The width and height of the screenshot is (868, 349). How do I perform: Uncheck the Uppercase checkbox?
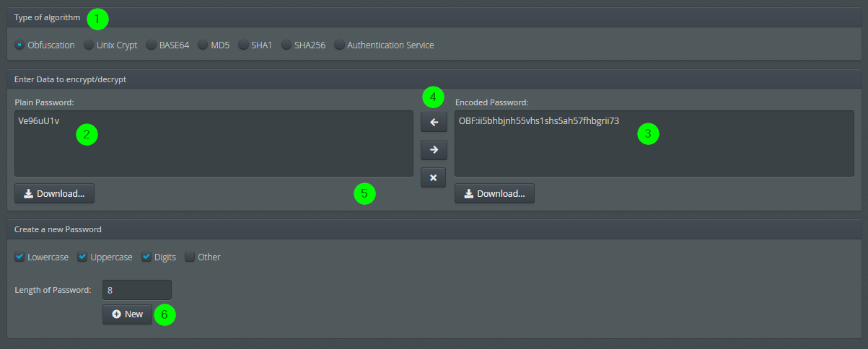[x=82, y=257]
